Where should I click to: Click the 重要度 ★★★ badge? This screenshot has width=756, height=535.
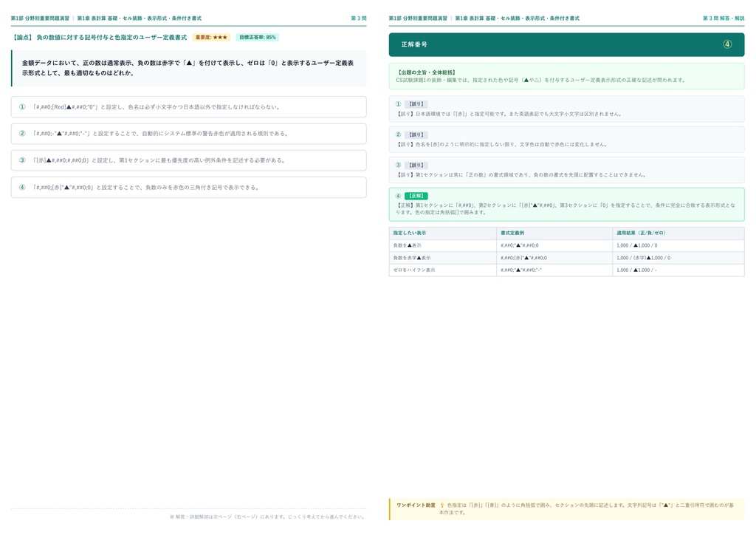click(x=211, y=37)
